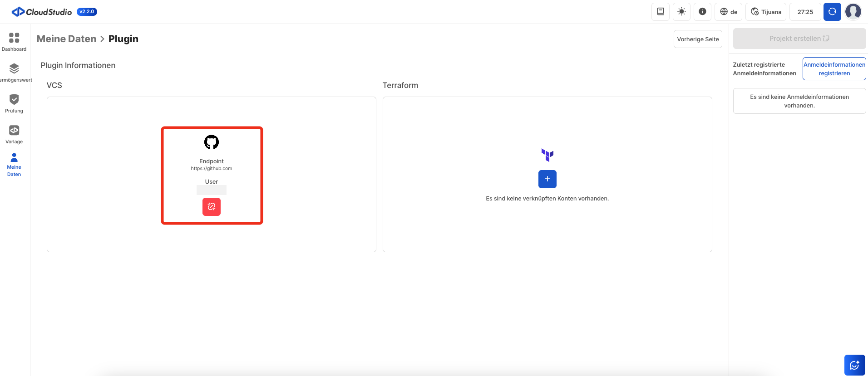Click the 27:25 session timer
This screenshot has height=376, width=868.
point(805,12)
